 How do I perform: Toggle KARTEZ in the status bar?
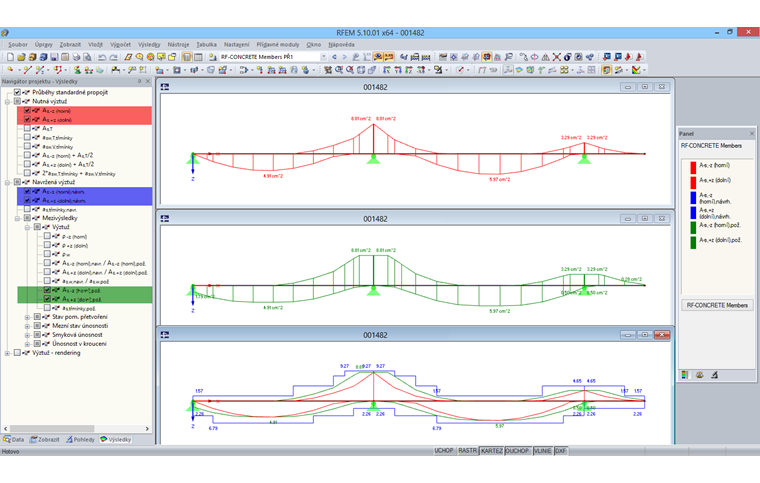pos(491,451)
